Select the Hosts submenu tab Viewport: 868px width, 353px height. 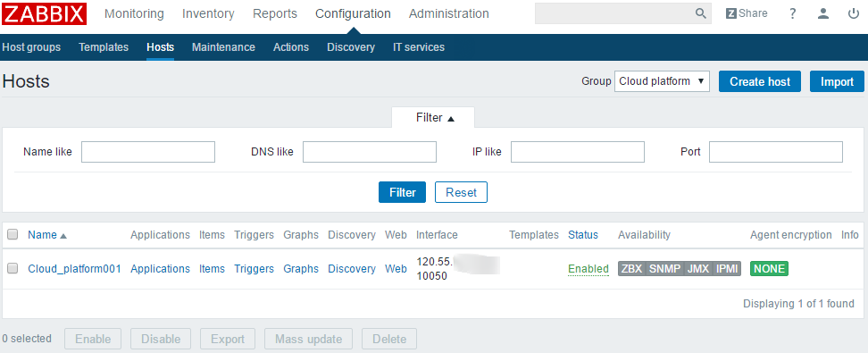160,47
